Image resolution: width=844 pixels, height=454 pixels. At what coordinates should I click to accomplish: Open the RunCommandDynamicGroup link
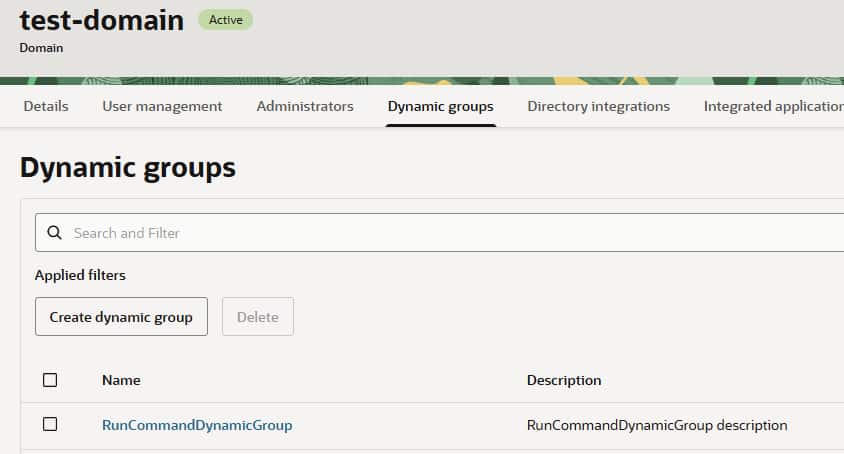pos(197,425)
